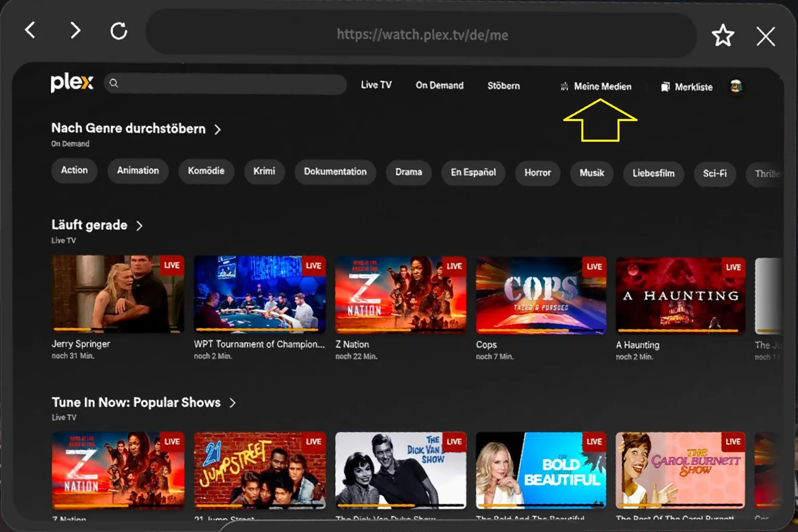798x532 pixels.
Task: Select the En Español genre chip
Action: click(473, 172)
